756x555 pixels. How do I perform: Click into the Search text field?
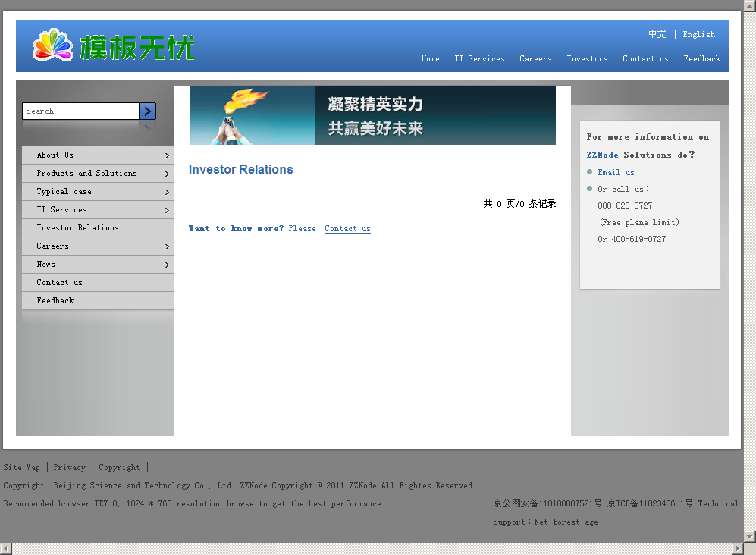click(x=80, y=111)
